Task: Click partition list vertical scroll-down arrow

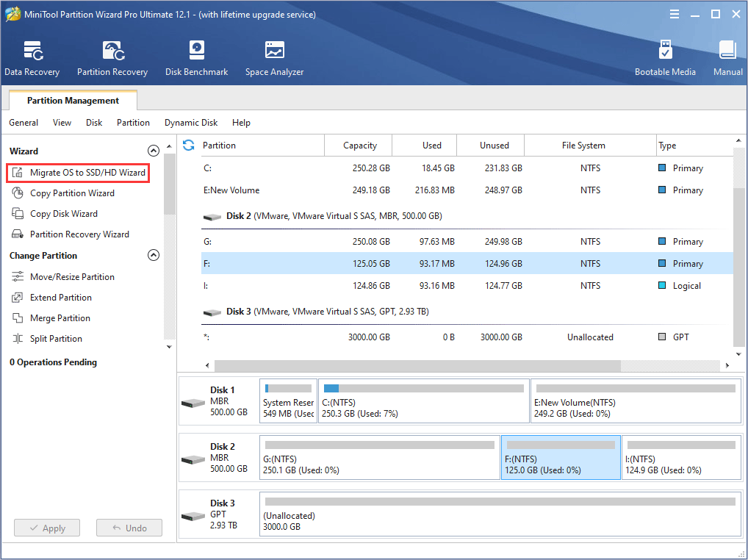Action: point(738,354)
